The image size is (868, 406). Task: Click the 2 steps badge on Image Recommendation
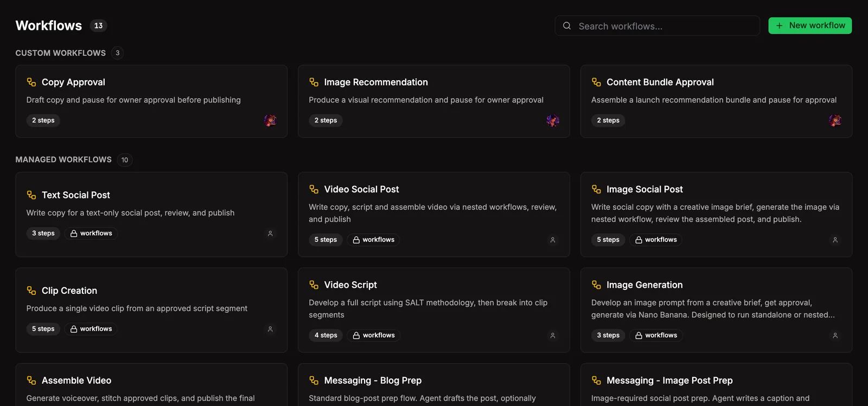[x=325, y=120]
